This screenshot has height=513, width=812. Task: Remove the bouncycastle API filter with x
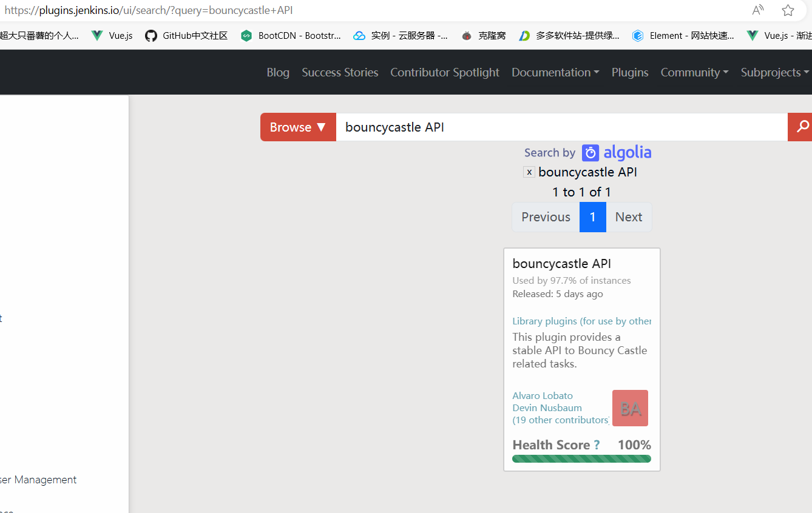529,172
